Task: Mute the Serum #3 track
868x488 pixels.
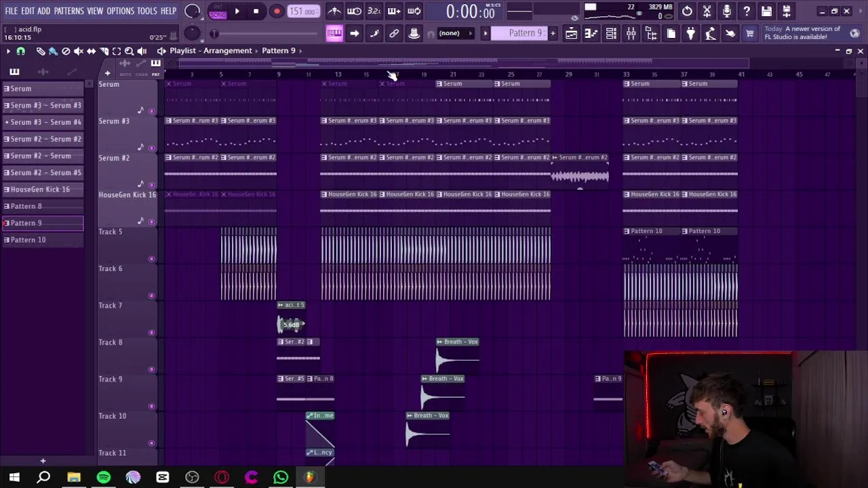Action: click(x=151, y=148)
